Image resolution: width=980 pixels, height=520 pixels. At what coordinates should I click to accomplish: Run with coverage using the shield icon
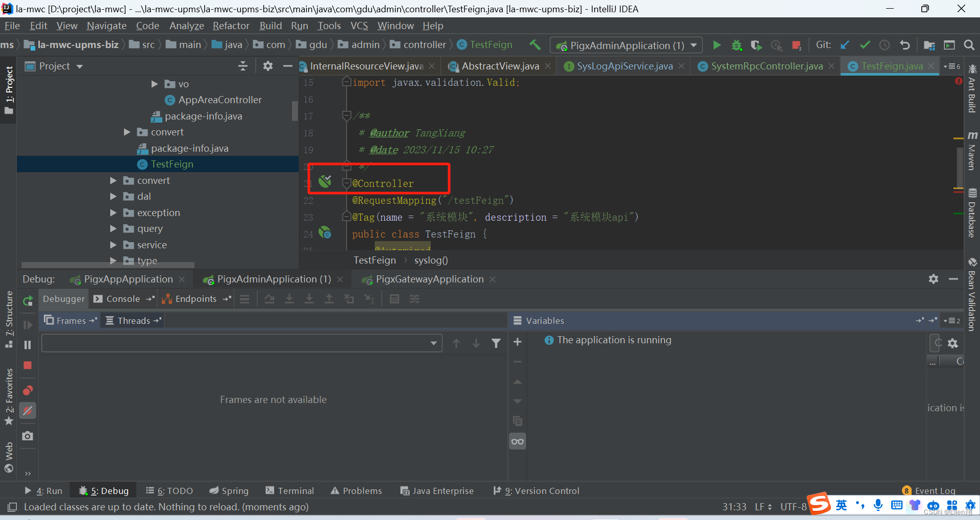pos(756,45)
